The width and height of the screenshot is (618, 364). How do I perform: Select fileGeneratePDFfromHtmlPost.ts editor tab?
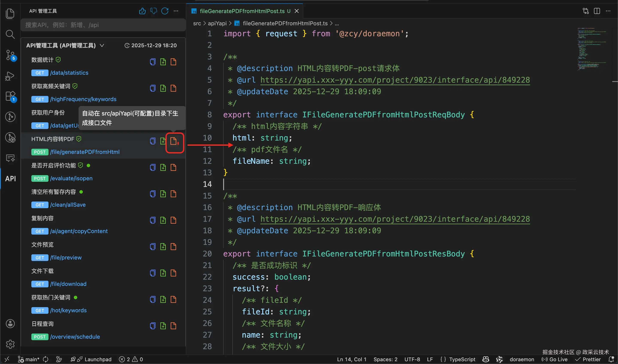click(242, 11)
